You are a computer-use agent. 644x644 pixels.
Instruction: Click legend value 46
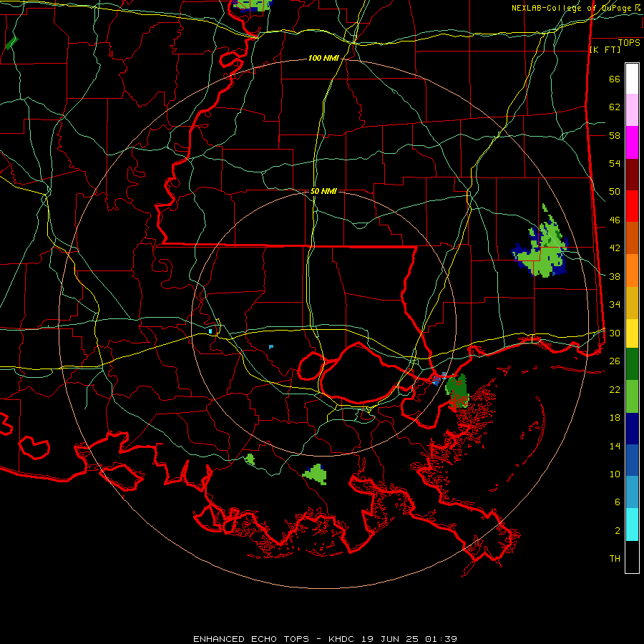pyautogui.click(x=615, y=220)
